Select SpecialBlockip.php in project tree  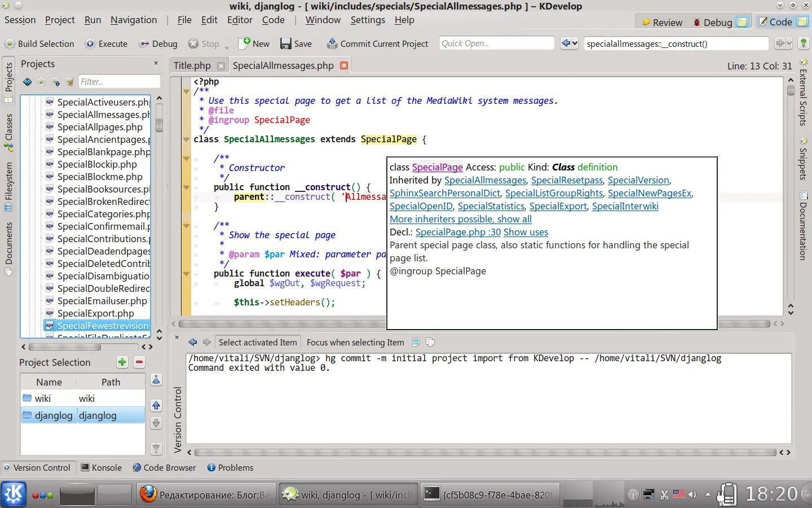(97, 164)
